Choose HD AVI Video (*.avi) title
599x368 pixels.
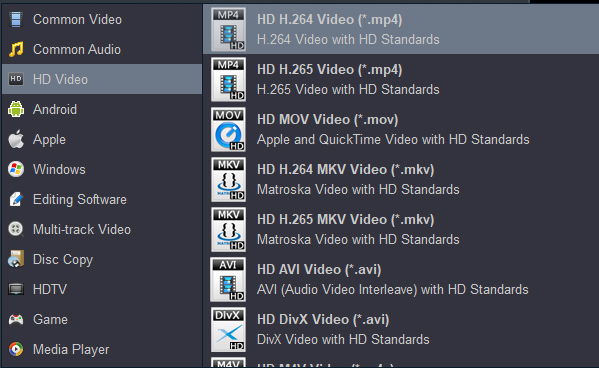[319, 270]
